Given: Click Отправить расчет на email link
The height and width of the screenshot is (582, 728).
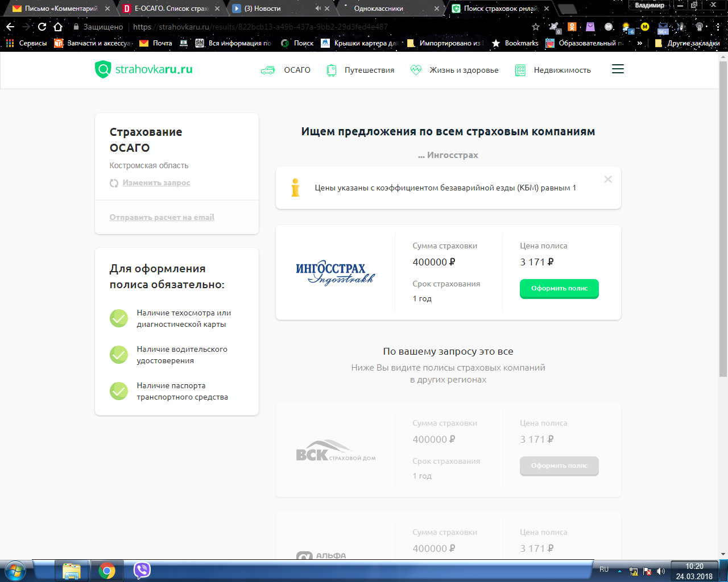Looking at the screenshot, I should pyautogui.click(x=162, y=217).
